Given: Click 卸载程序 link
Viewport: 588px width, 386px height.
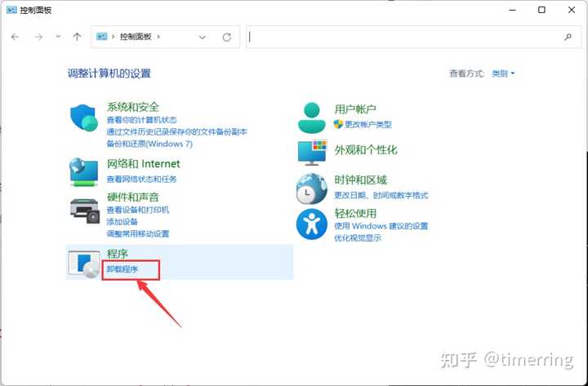Looking at the screenshot, I should [122, 269].
